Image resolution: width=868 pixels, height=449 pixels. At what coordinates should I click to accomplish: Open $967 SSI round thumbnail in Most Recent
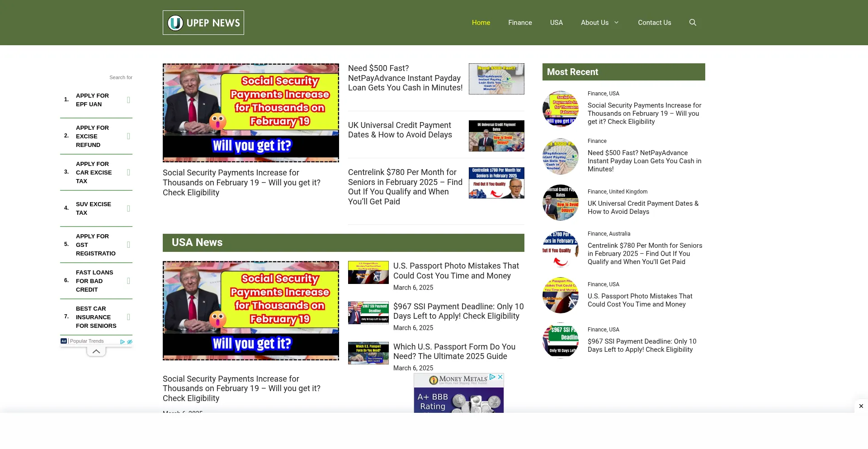point(561,340)
